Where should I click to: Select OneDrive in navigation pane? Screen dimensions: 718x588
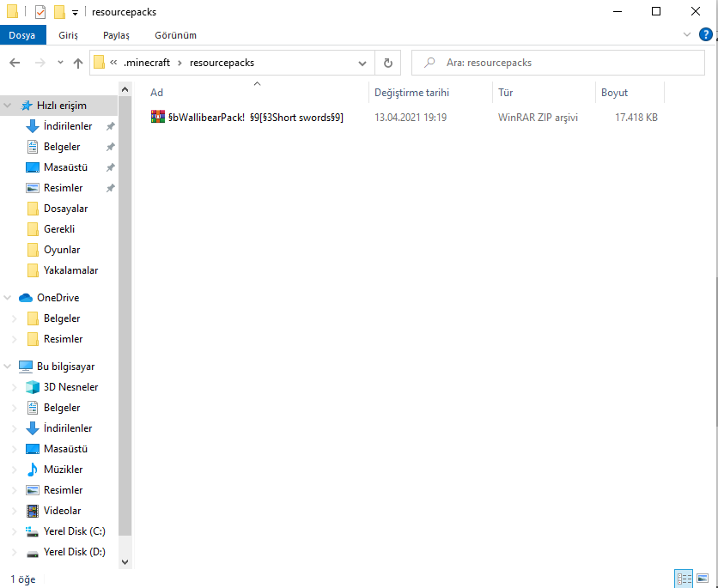click(58, 298)
